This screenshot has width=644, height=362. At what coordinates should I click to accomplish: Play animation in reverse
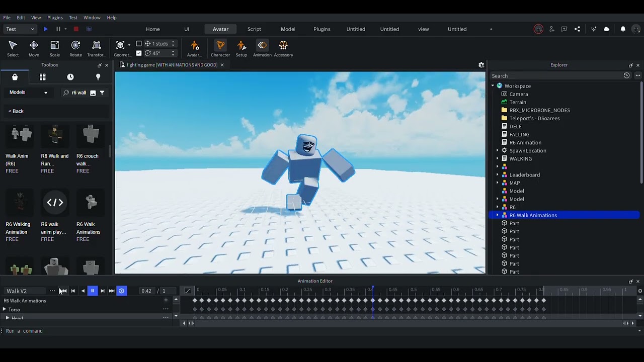click(83, 291)
